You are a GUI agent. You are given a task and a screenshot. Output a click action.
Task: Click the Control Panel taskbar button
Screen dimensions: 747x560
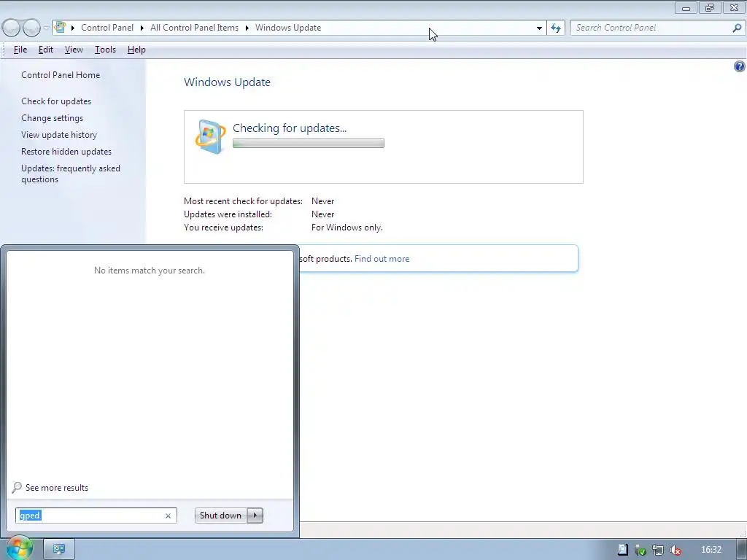click(x=59, y=549)
